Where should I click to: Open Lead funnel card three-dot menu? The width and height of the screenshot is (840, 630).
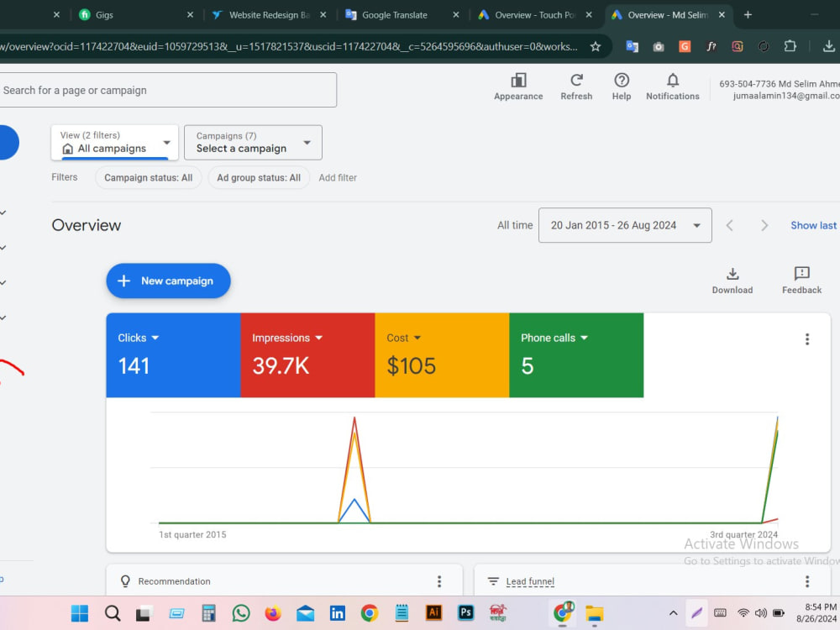click(x=806, y=581)
